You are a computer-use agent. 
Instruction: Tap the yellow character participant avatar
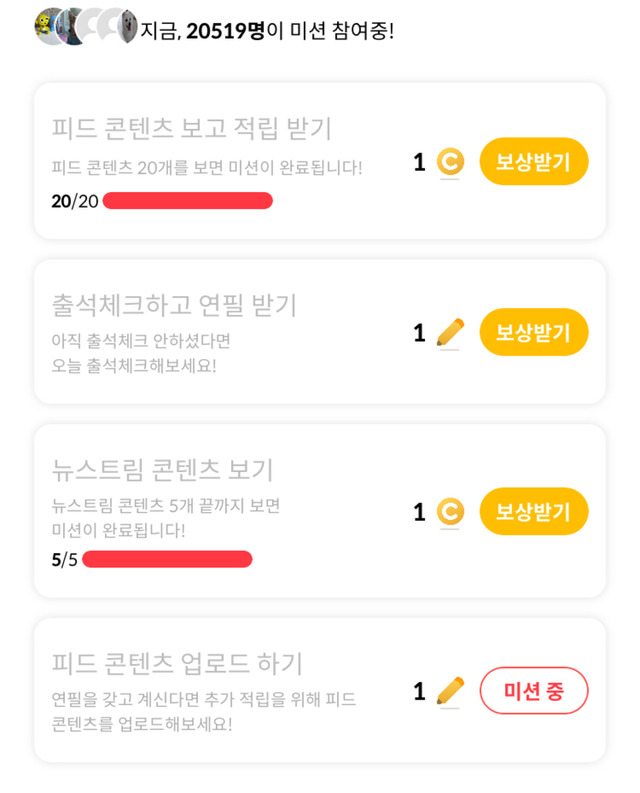pos(46,24)
